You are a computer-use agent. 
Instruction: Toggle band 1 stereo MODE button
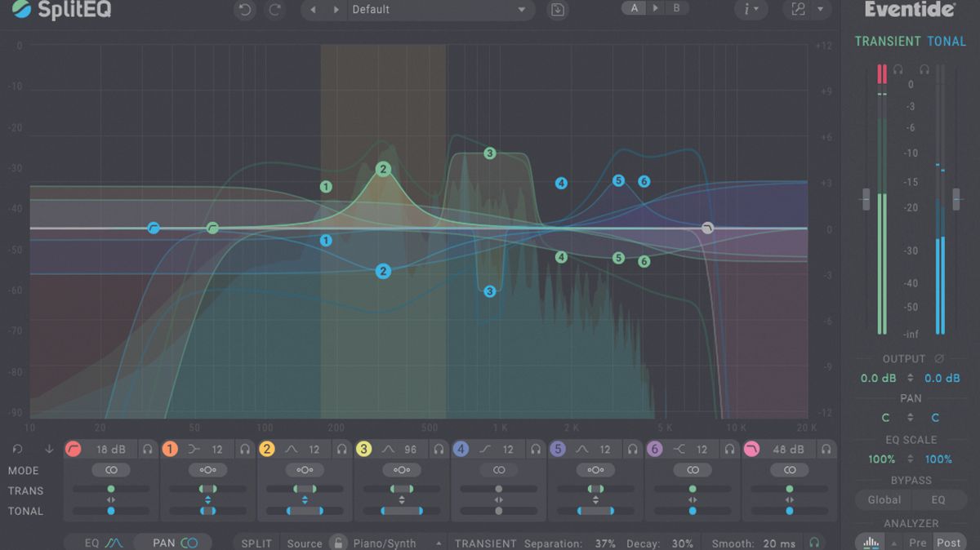pos(207,470)
